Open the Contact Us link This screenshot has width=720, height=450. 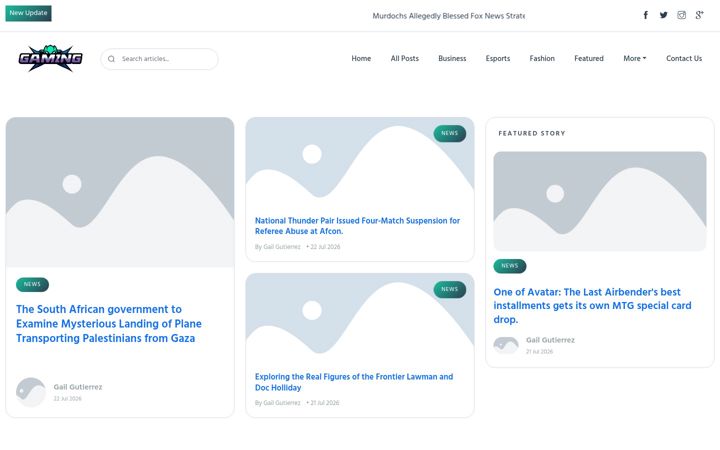tap(684, 58)
